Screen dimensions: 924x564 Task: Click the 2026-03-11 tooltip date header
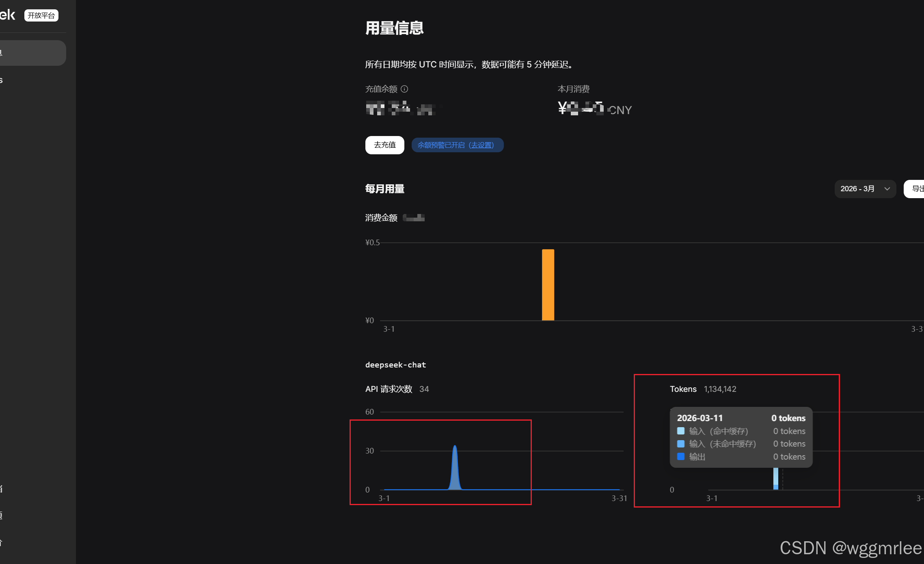pos(699,418)
